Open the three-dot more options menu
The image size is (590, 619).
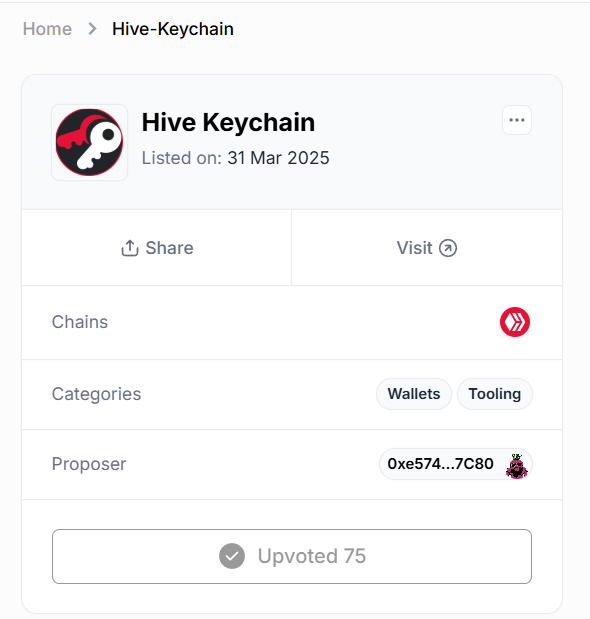coord(517,120)
